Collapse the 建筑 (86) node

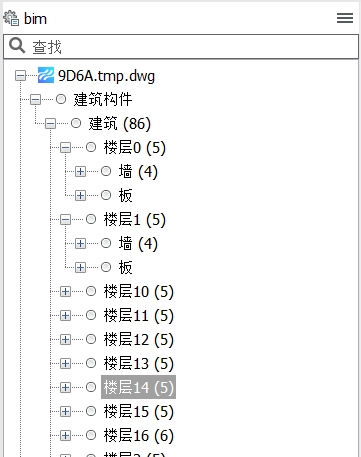point(51,124)
